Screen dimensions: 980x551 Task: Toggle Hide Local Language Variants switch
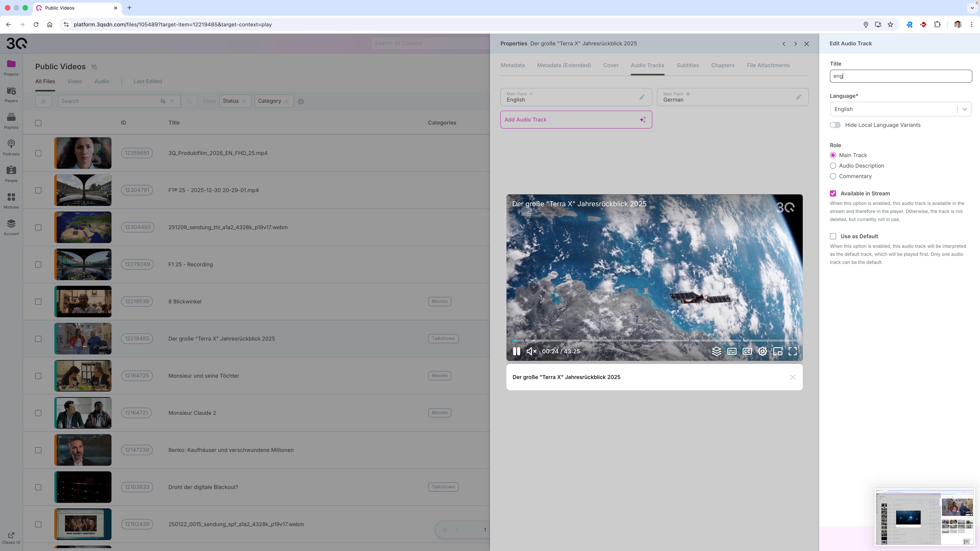pos(835,125)
